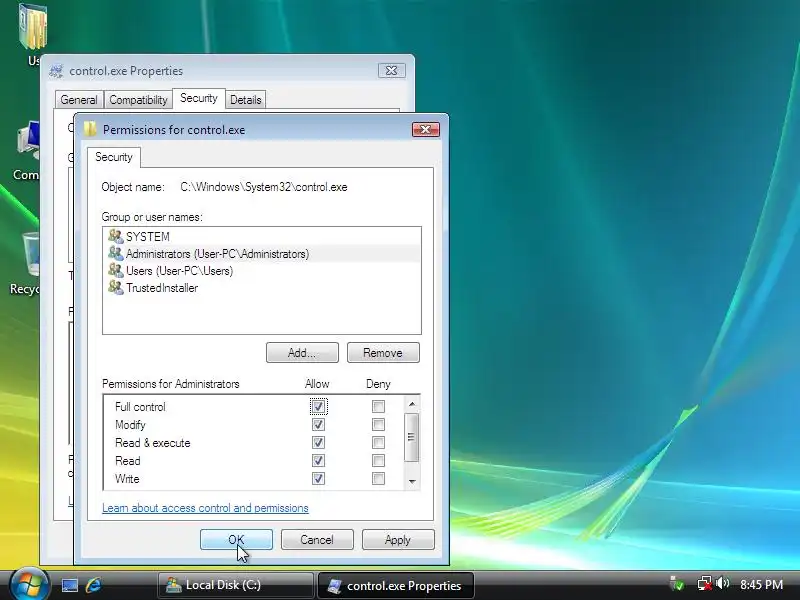Open Local Disk (C:) taskbar button

tap(235, 585)
